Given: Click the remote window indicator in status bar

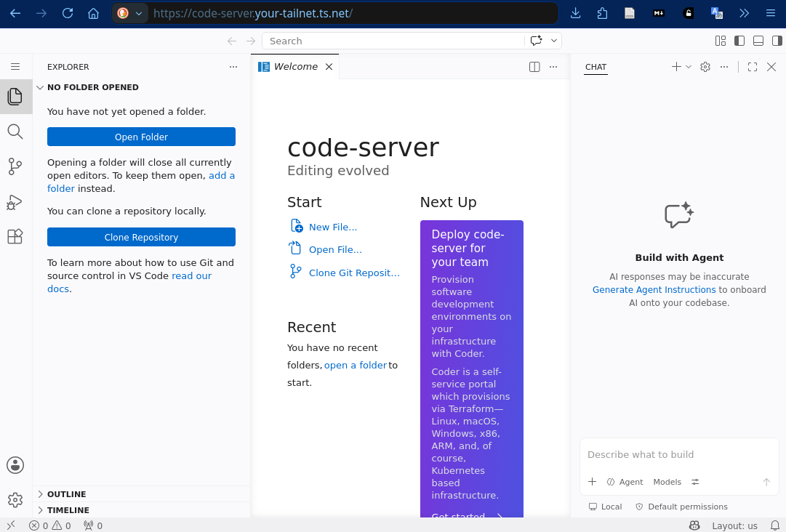Looking at the screenshot, I should (x=11, y=525).
